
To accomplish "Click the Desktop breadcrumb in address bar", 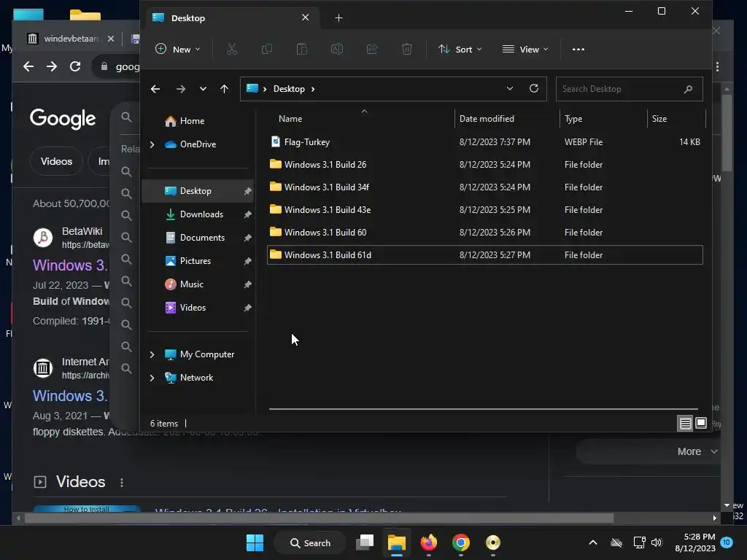I will tap(289, 89).
